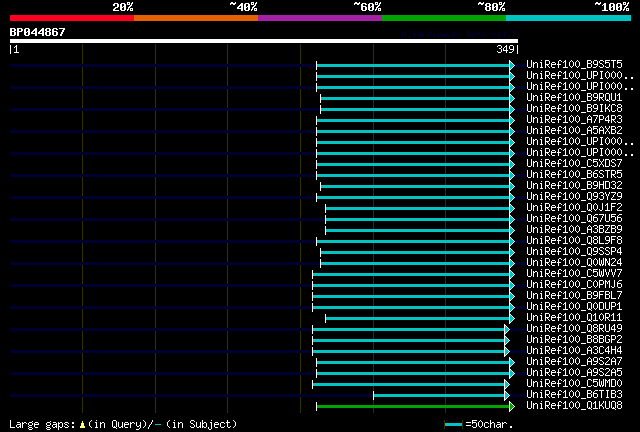Click the query start position 1 label
This screenshot has height=432, width=640.
point(16,49)
